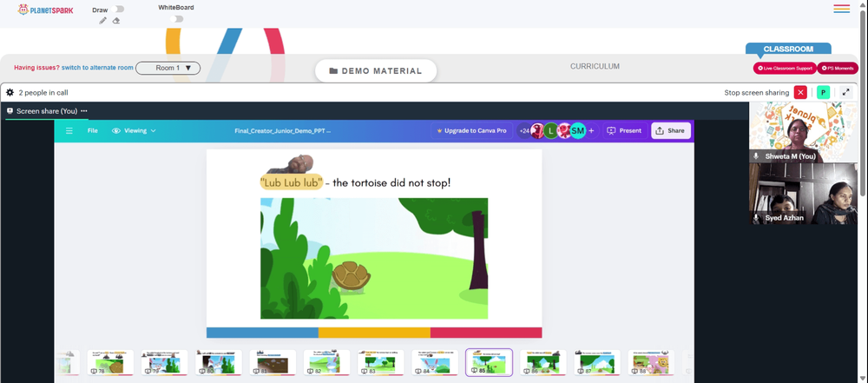Stop screen sharing with red X button

coord(800,93)
